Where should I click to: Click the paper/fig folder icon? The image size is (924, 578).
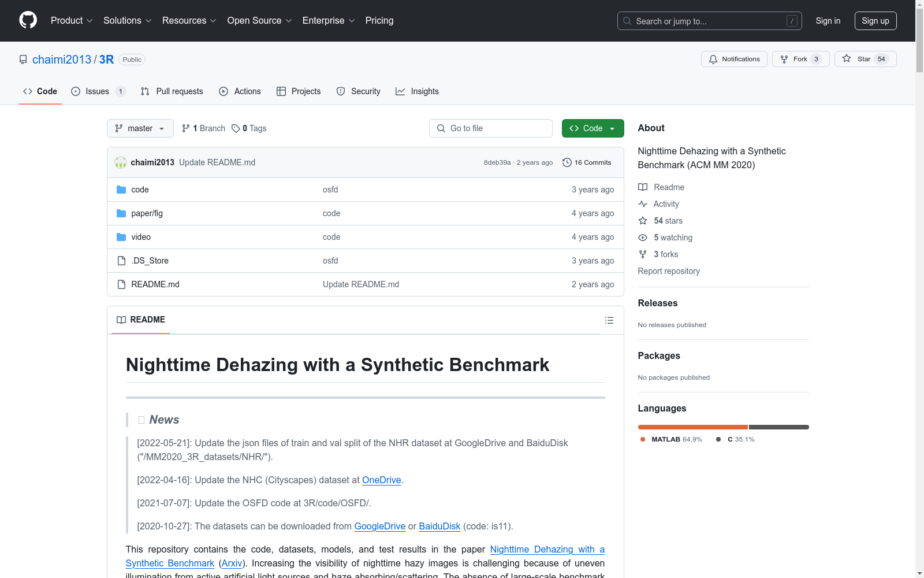121,213
